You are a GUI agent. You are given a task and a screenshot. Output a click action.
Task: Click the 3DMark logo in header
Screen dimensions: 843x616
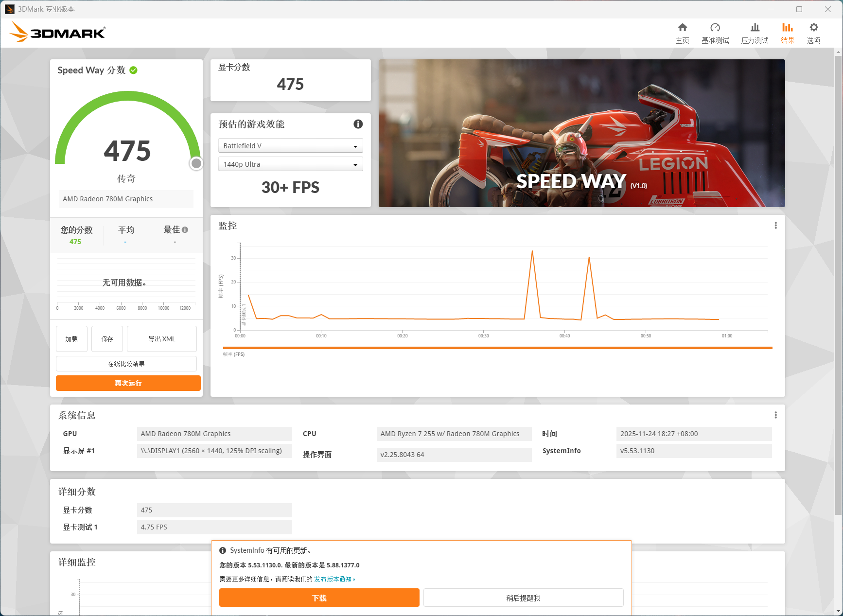pos(57,32)
